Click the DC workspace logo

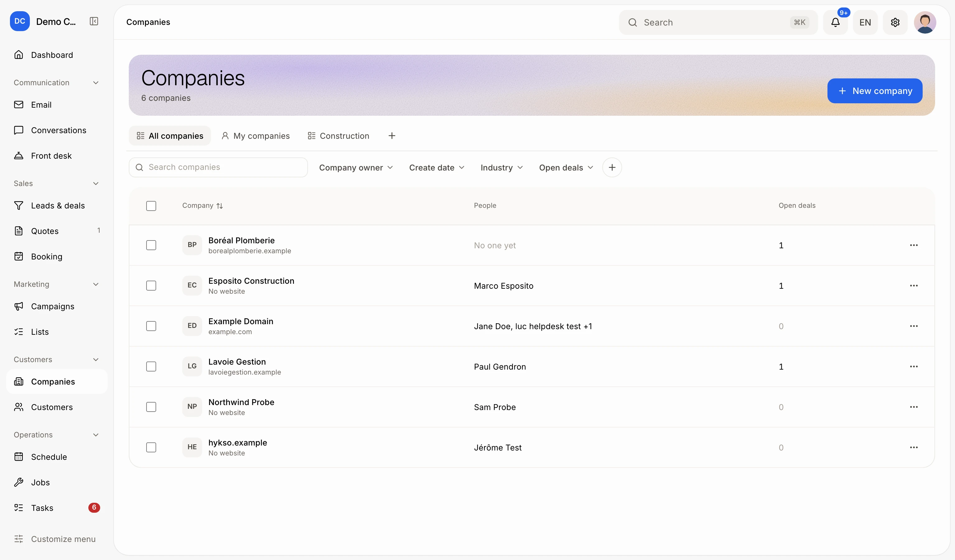[20, 21]
